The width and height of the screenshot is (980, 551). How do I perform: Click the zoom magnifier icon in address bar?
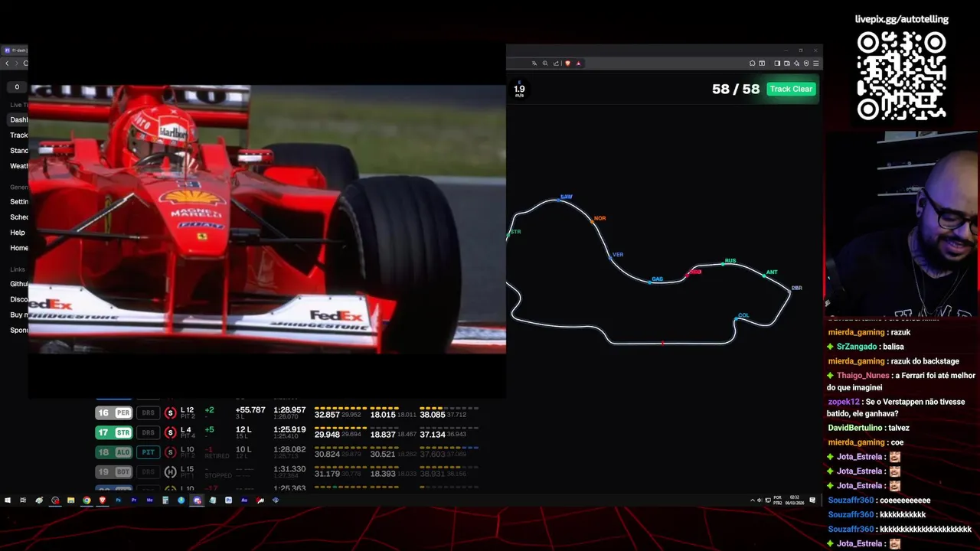coord(545,64)
